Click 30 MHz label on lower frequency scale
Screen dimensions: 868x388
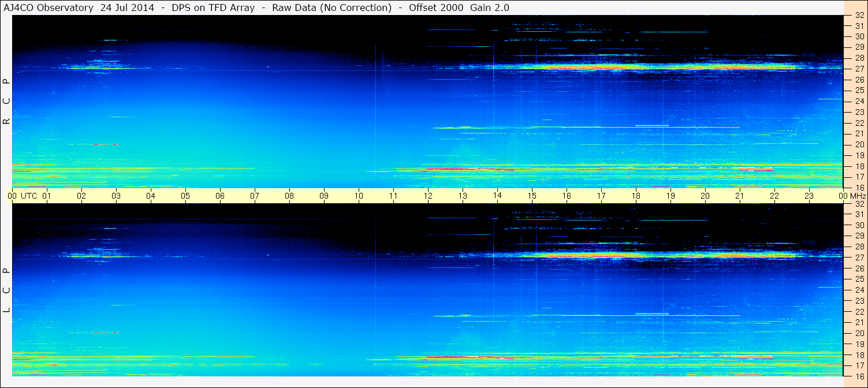[x=859, y=225]
